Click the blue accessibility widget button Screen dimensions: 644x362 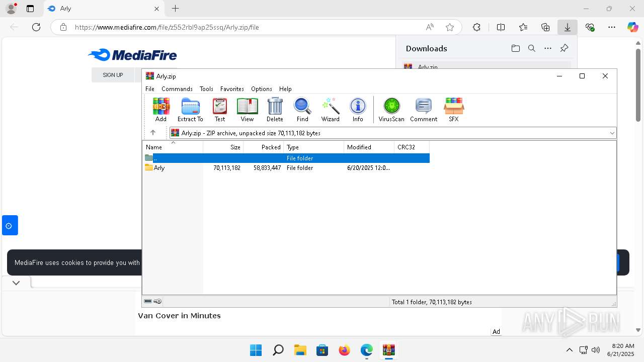point(10,225)
